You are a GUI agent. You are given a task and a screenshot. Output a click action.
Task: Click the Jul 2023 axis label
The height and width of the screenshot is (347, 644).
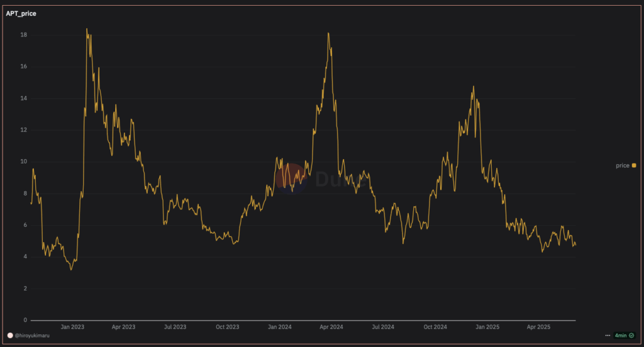point(175,327)
